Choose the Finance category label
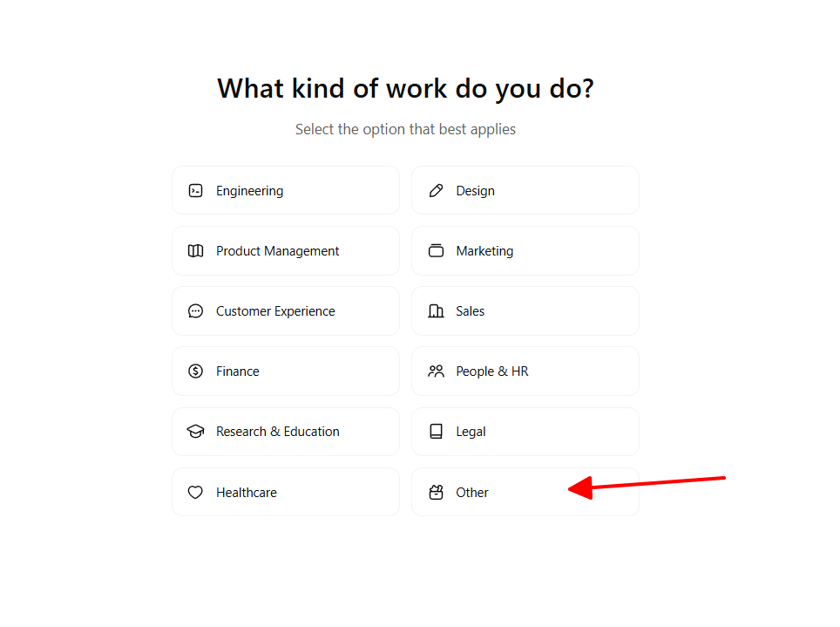This screenshot has height=627, width=840. pyautogui.click(x=237, y=371)
